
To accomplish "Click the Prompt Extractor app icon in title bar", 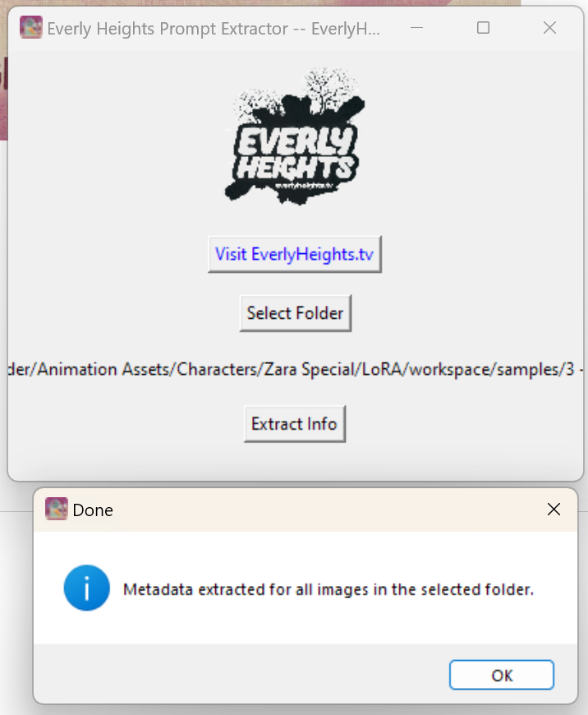I will tap(31, 28).
